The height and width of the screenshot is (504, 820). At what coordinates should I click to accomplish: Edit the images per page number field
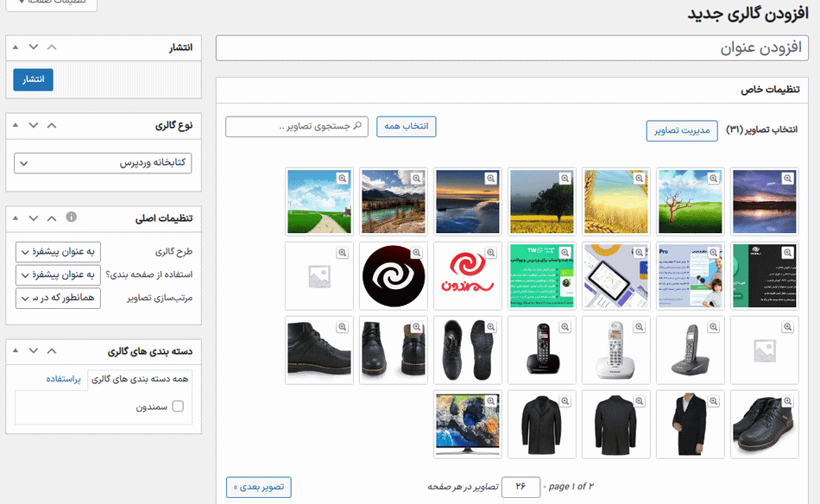[x=520, y=487]
